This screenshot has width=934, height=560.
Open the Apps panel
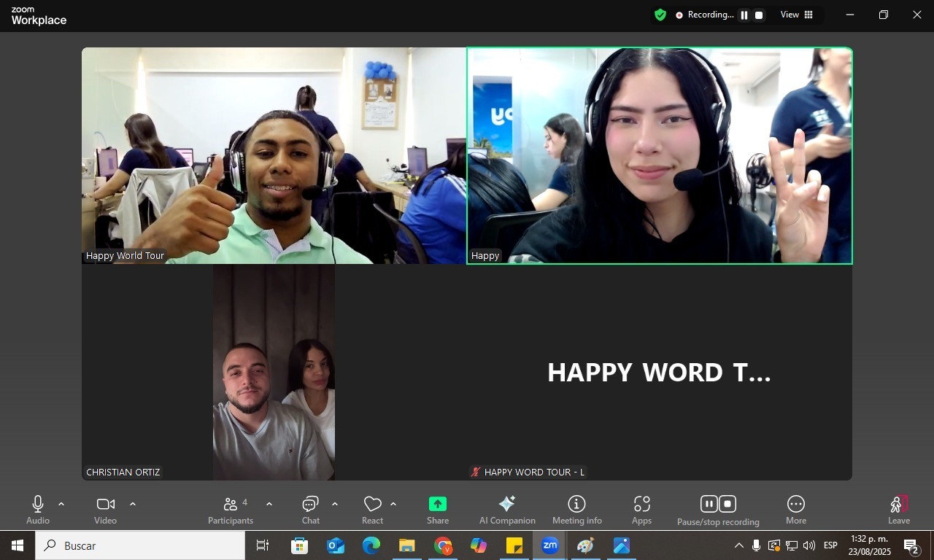(641, 510)
